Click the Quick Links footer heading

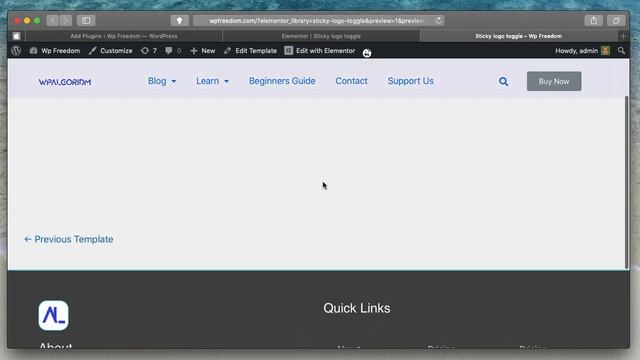point(357,308)
